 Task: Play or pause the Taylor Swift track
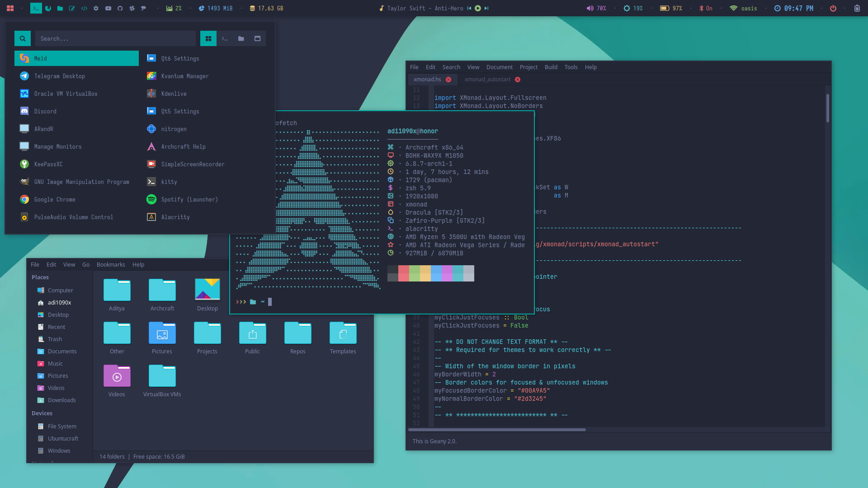tap(477, 8)
